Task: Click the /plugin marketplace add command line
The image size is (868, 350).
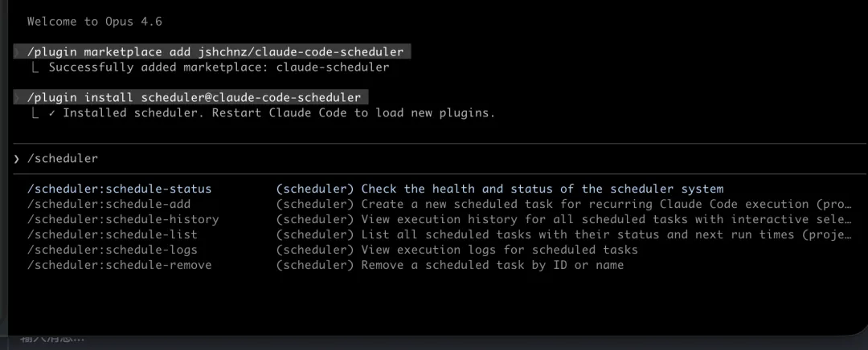Action: tap(215, 52)
